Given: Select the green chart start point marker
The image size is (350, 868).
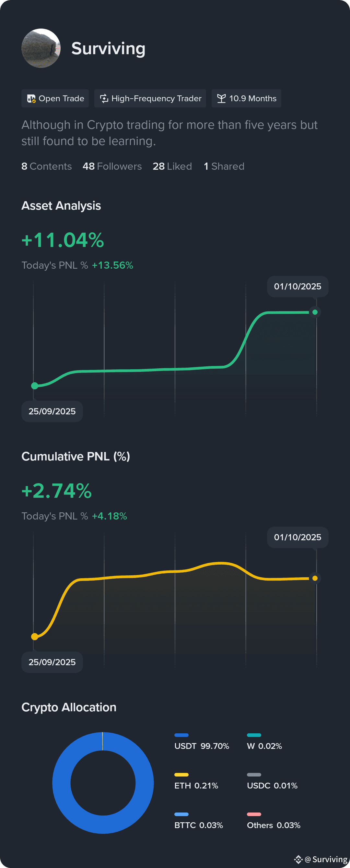Looking at the screenshot, I should (35, 386).
